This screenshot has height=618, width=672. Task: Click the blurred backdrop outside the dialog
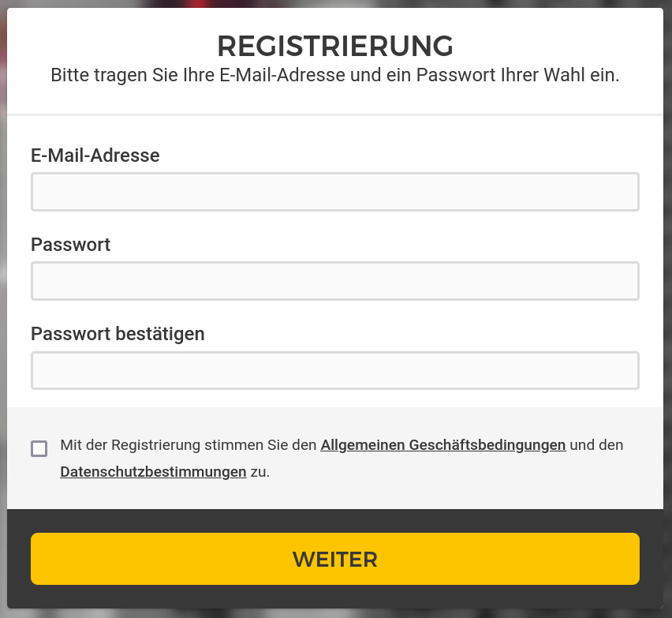coord(667,316)
